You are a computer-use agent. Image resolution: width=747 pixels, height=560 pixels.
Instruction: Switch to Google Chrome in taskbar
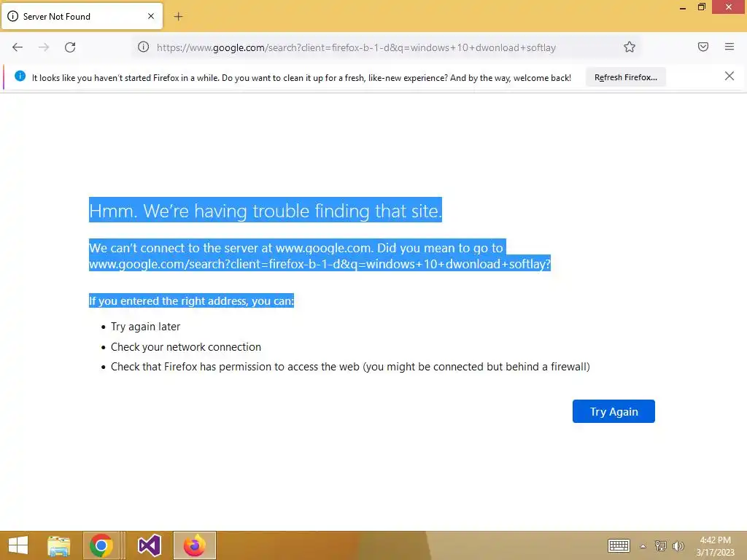[x=101, y=545]
